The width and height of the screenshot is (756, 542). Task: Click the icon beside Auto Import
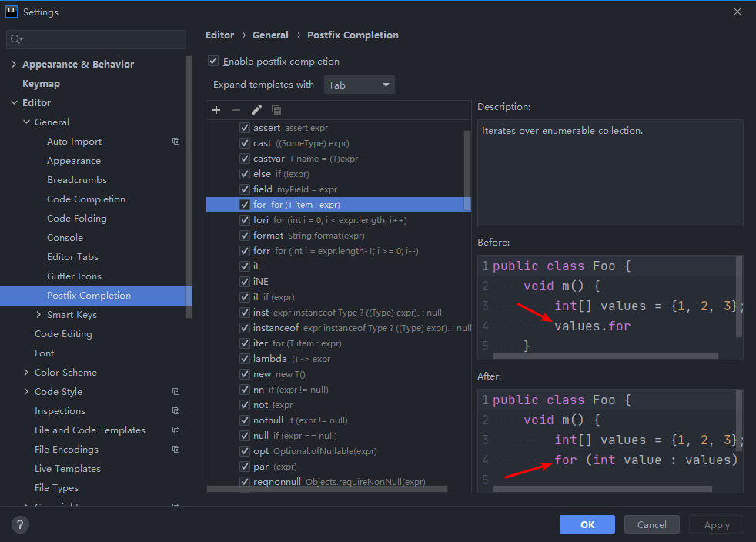click(176, 142)
